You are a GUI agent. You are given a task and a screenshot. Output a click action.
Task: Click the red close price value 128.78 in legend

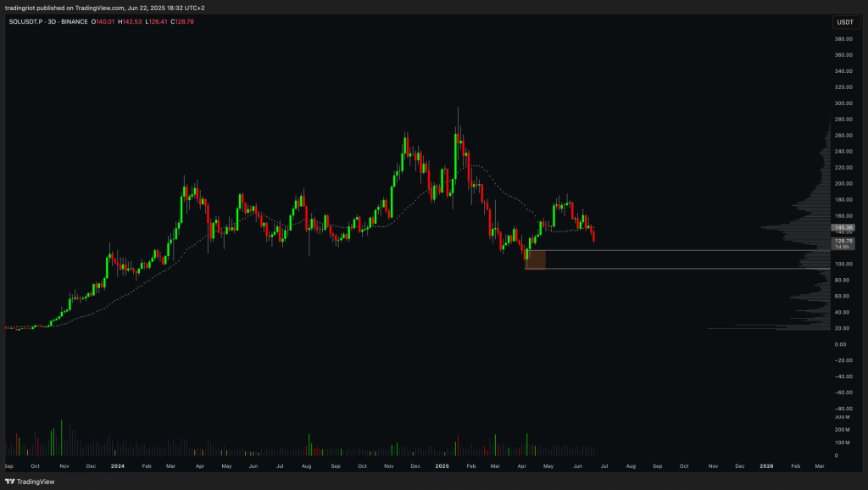[182, 22]
